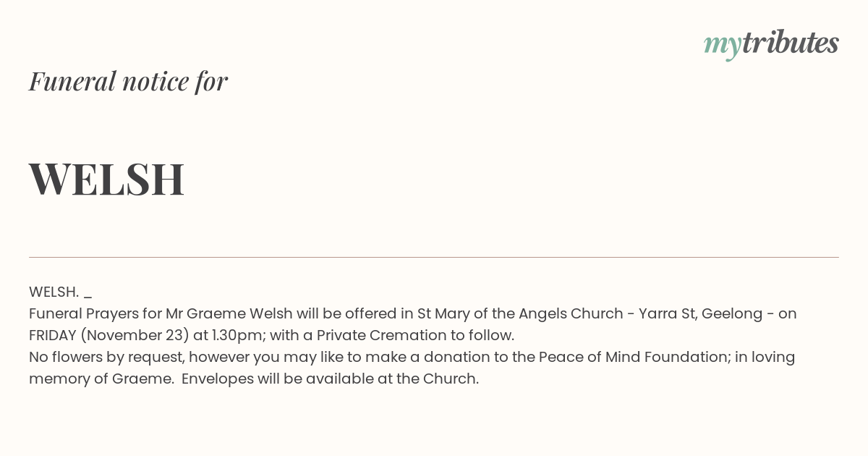Click the mytributes logo
Image resolution: width=868 pixels, height=456 pixels.
click(x=771, y=44)
